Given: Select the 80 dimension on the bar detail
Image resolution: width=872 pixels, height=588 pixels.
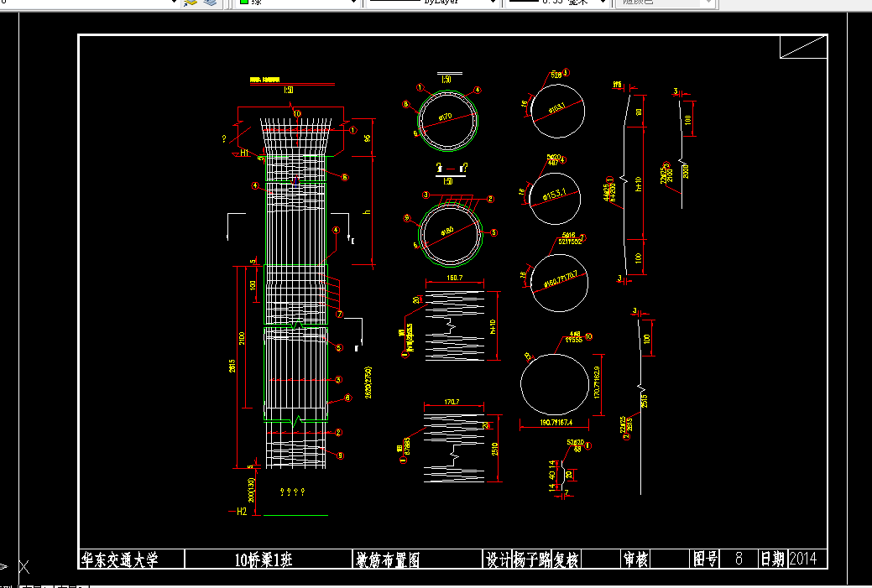Looking at the screenshot, I should (639, 112).
